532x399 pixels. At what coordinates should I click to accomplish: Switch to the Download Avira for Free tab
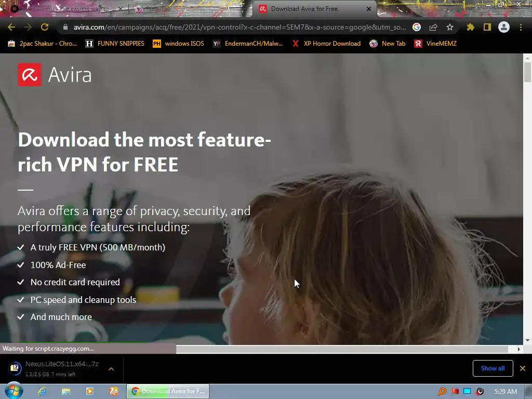pos(304,9)
